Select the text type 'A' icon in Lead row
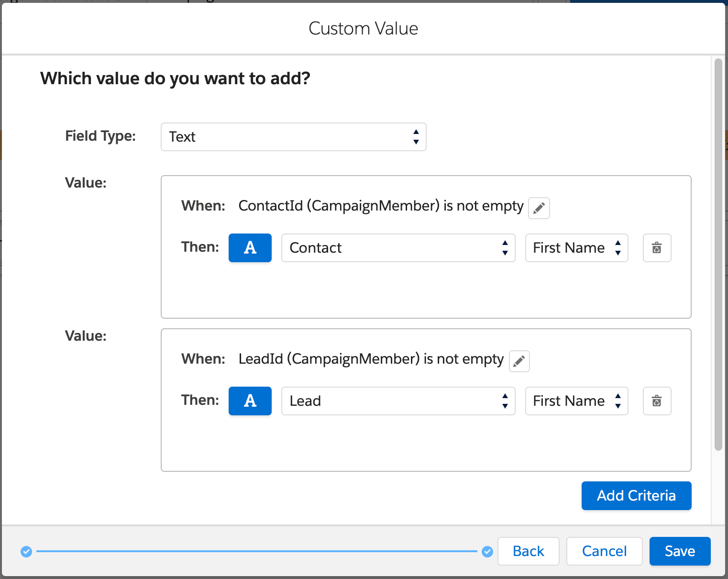 tap(250, 401)
